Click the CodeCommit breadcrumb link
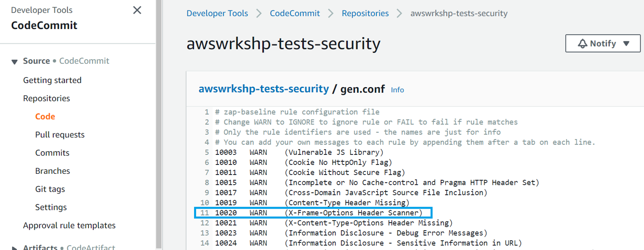644x250 pixels. (295, 13)
